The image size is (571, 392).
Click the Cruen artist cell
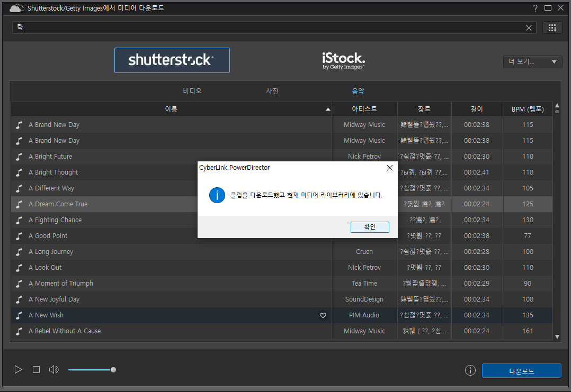point(364,252)
